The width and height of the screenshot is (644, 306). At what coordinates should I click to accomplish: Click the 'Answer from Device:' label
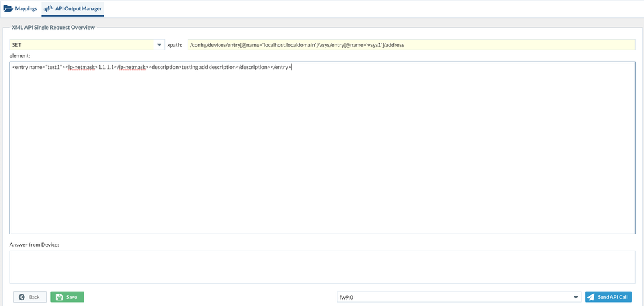tap(35, 244)
